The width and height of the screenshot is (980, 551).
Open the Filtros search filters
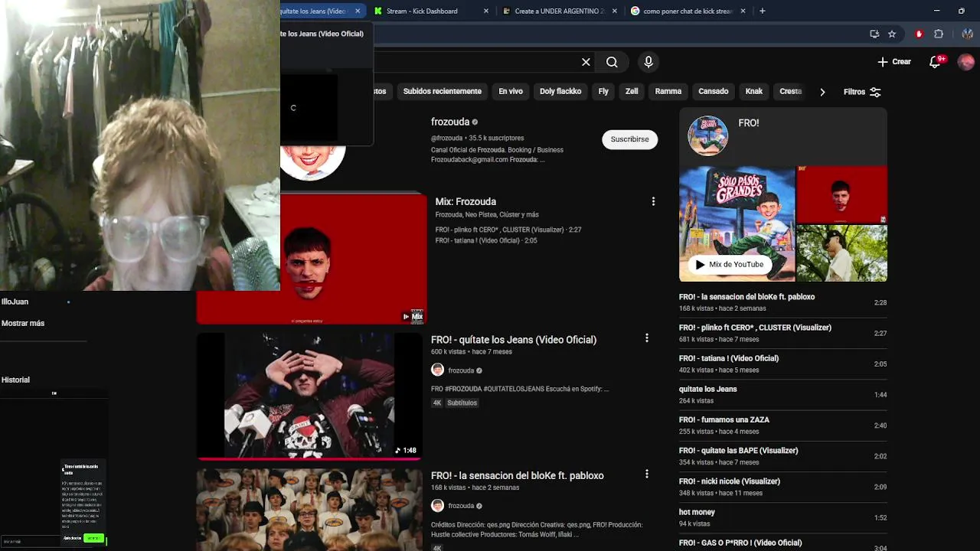coord(862,92)
